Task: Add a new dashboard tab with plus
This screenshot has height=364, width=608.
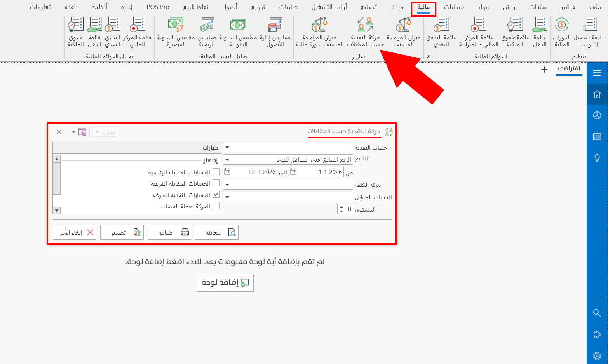Action: click(x=544, y=70)
